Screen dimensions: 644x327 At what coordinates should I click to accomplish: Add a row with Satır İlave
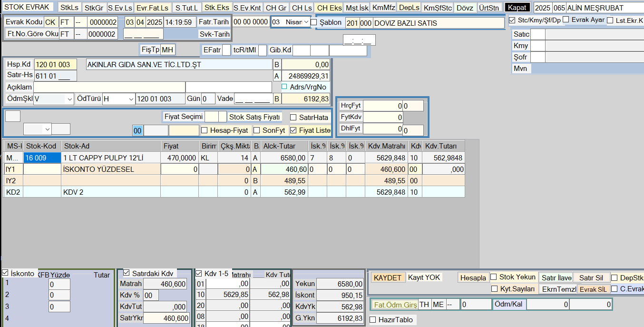point(556,277)
